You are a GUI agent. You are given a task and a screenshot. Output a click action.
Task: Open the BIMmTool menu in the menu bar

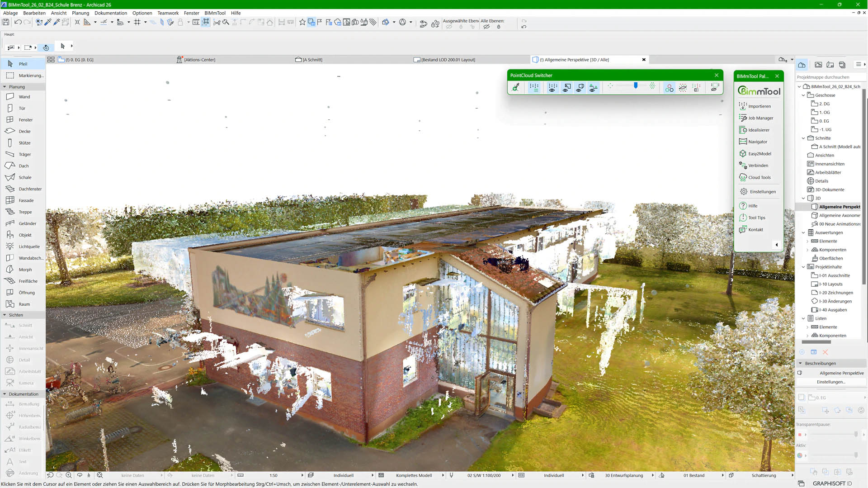tap(215, 13)
